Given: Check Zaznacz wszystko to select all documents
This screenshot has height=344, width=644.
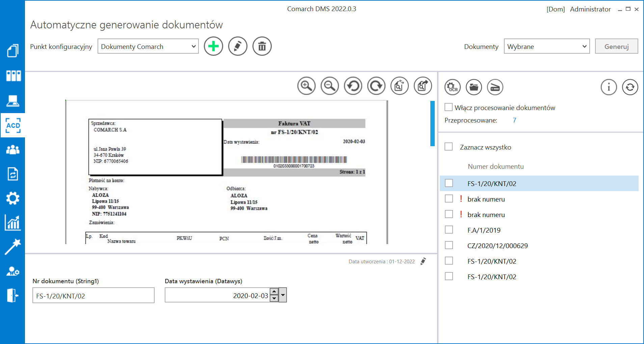Looking at the screenshot, I should click(448, 147).
